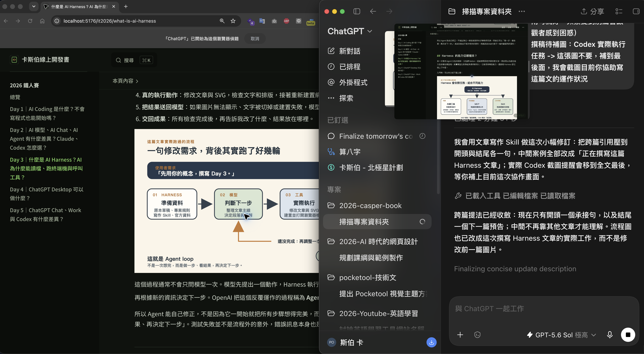
Task: Expand the browser tab search dropdown
Action: click(33, 6)
